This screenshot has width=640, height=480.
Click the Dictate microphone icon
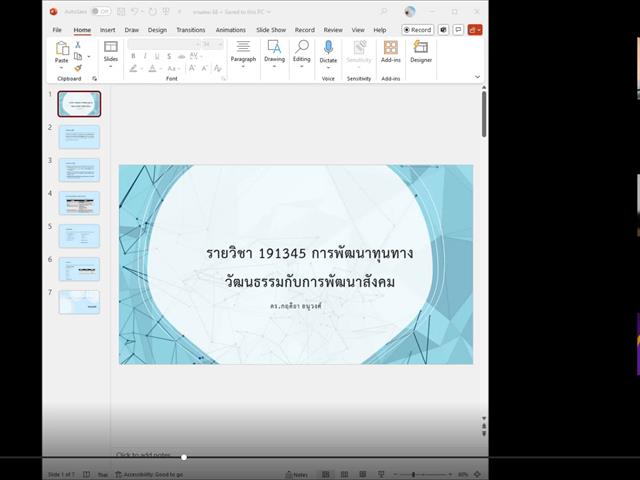click(x=328, y=48)
